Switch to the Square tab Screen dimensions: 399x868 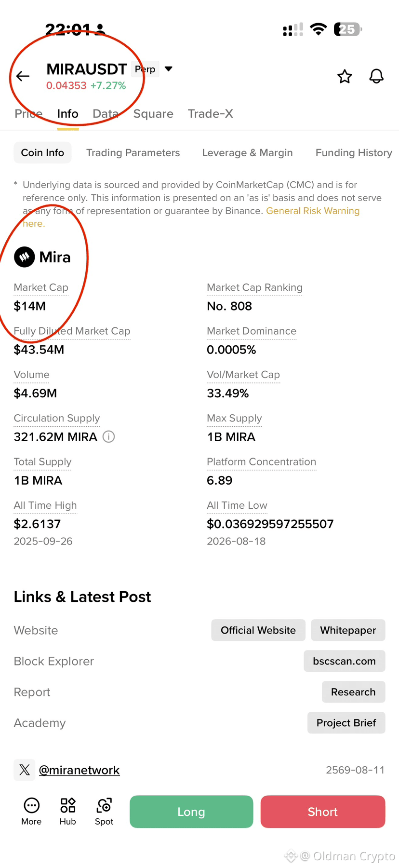pos(153,114)
